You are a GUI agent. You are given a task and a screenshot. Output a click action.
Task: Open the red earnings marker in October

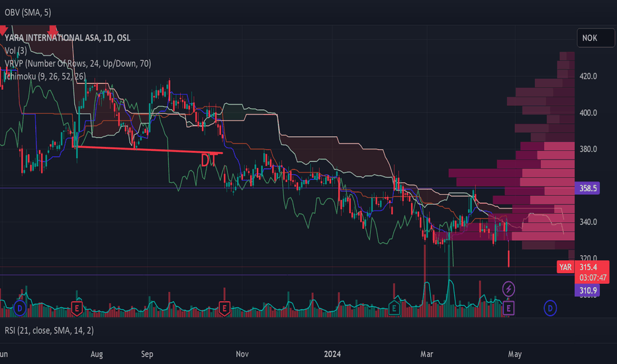click(224, 308)
